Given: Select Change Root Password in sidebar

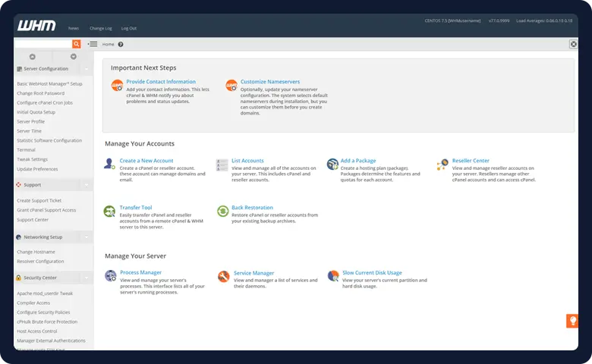Looking at the screenshot, I should (40, 93).
